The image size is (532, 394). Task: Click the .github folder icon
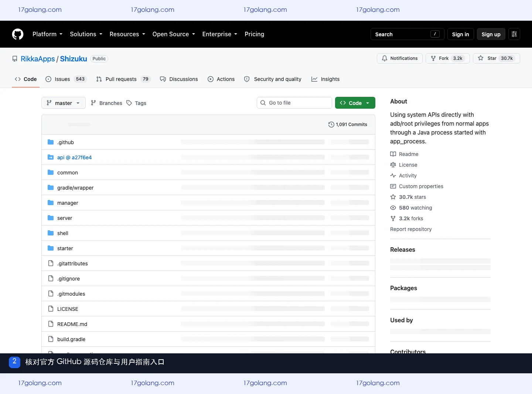tap(51, 142)
